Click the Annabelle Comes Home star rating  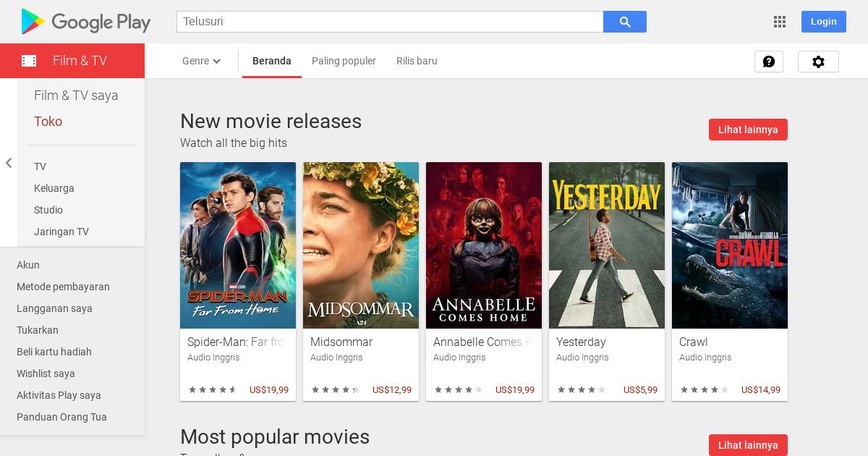pyautogui.click(x=459, y=390)
